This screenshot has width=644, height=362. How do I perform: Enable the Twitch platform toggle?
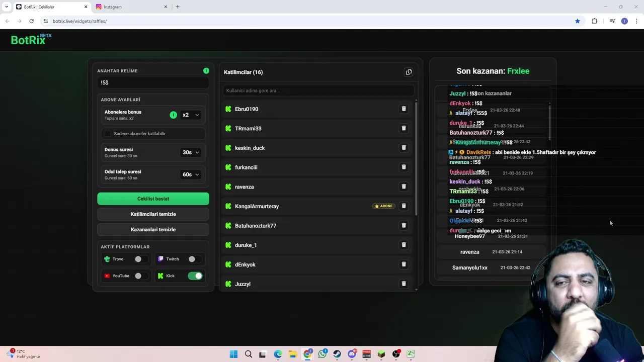tap(195, 259)
